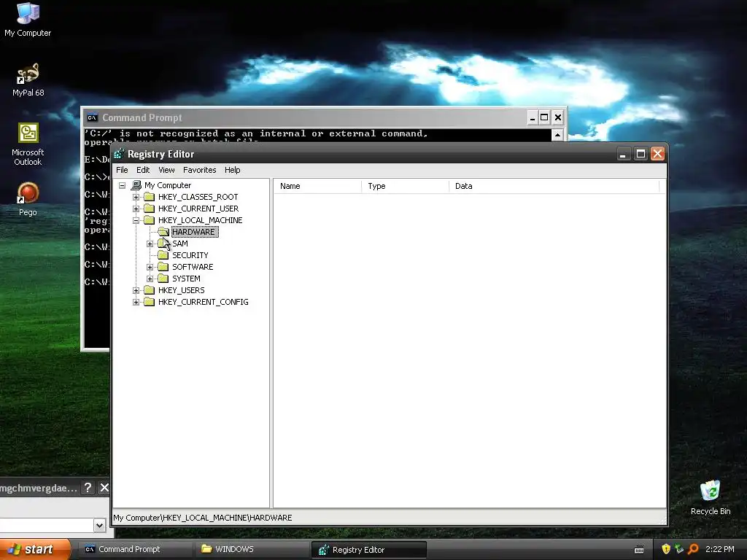Select the SAM key label

pos(180,244)
